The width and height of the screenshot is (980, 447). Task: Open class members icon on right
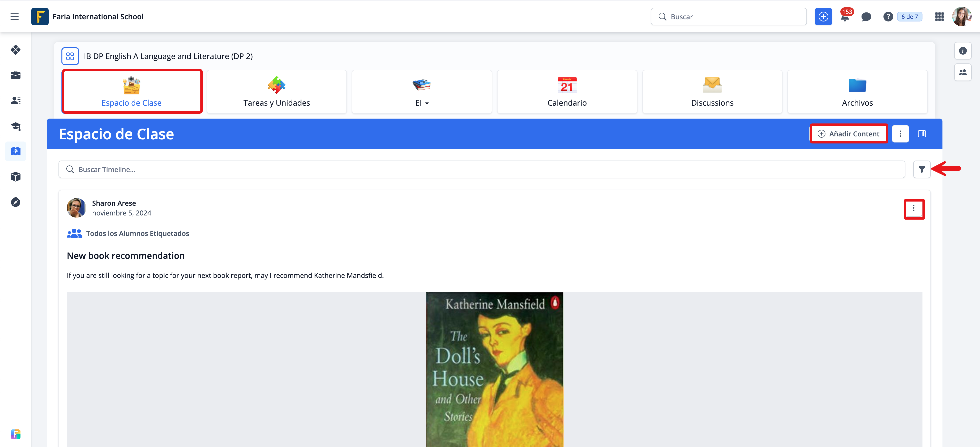pyautogui.click(x=962, y=72)
